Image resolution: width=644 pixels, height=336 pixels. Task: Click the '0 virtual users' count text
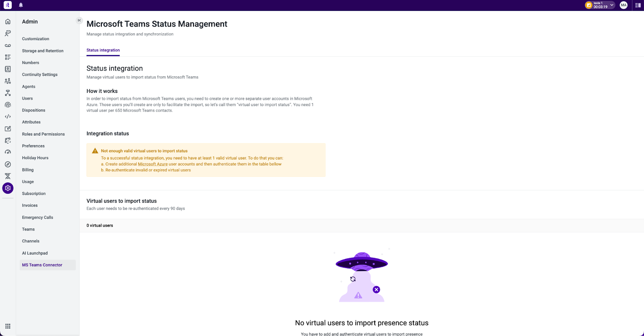100,225
